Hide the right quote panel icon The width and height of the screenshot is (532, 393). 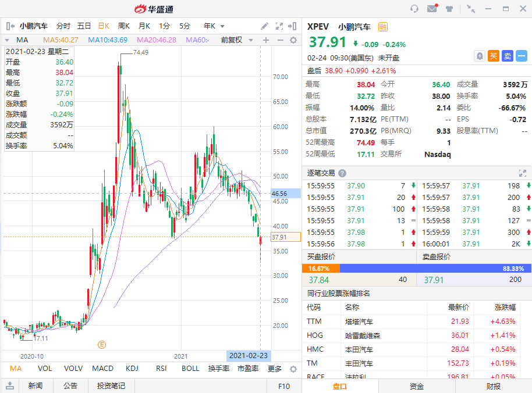[x=292, y=26]
